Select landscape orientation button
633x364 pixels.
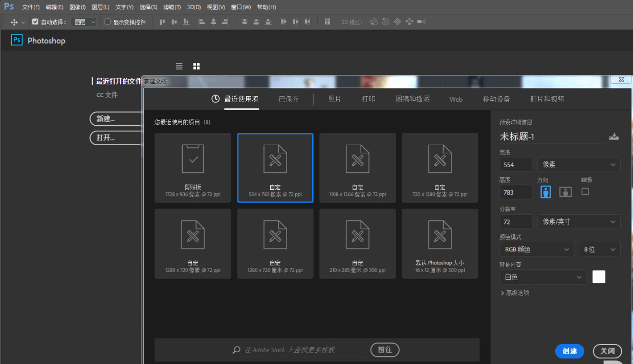(565, 192)
